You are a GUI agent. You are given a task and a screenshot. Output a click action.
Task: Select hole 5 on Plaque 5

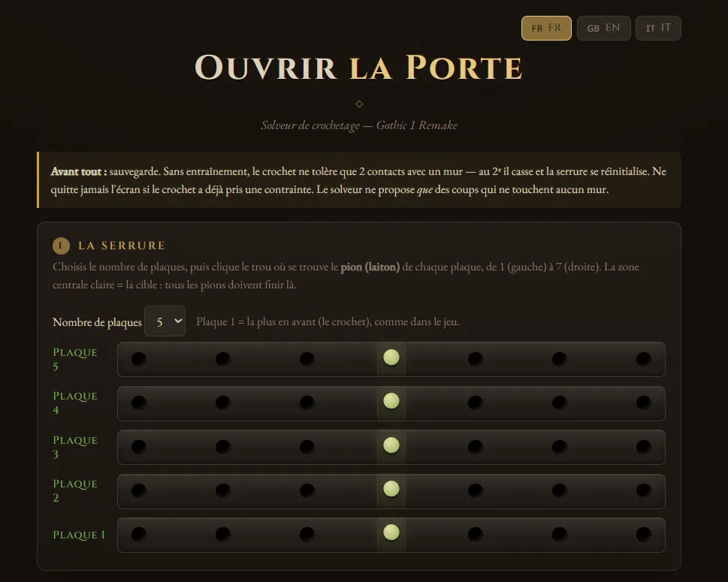(476, 359)
